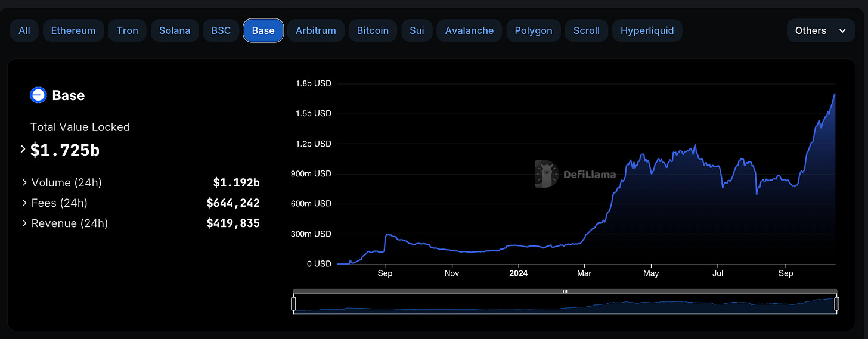Expand the Total Value Locked chevron
868x339 pixels.
point(23,149)
